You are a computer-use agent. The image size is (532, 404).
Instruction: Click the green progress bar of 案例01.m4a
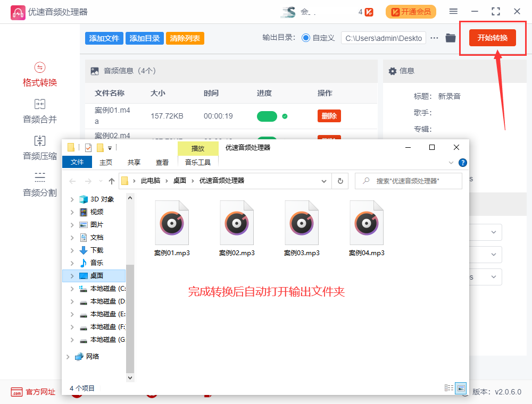[267, 116]
